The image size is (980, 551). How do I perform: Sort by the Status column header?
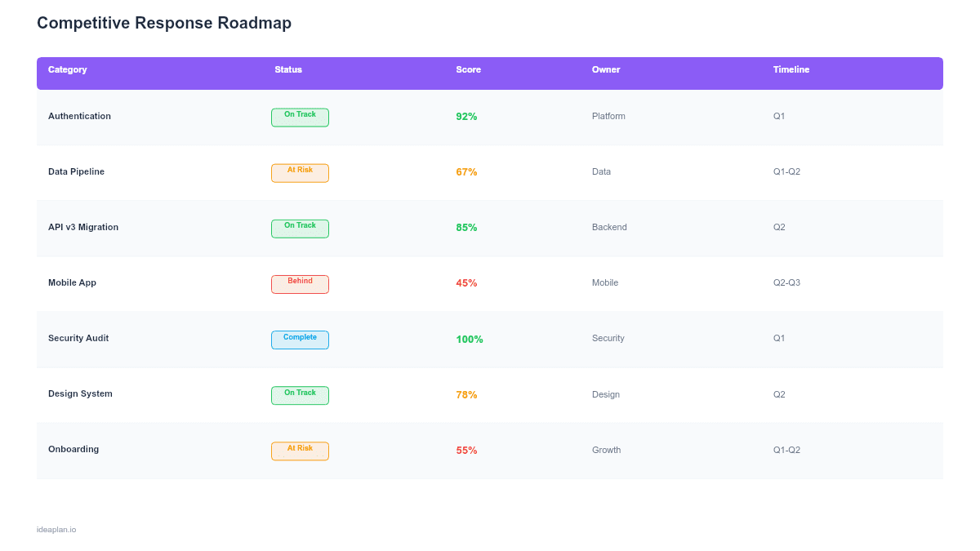288,70
